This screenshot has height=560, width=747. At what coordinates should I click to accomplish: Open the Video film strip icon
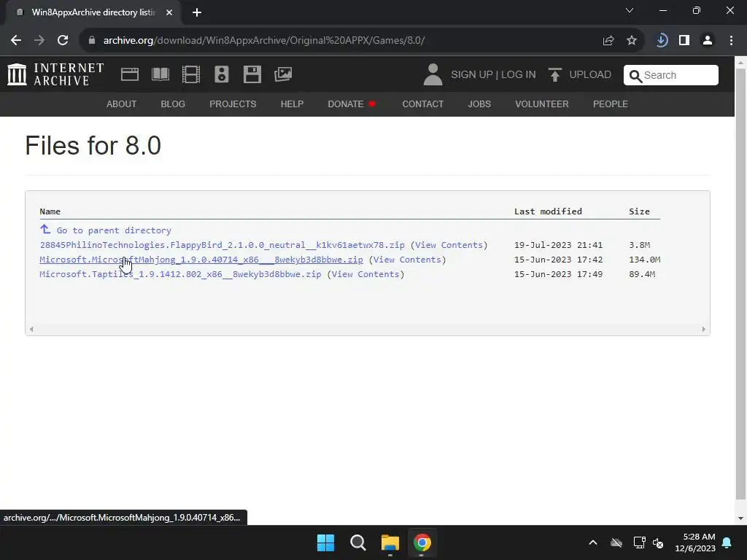coord(191,74)
